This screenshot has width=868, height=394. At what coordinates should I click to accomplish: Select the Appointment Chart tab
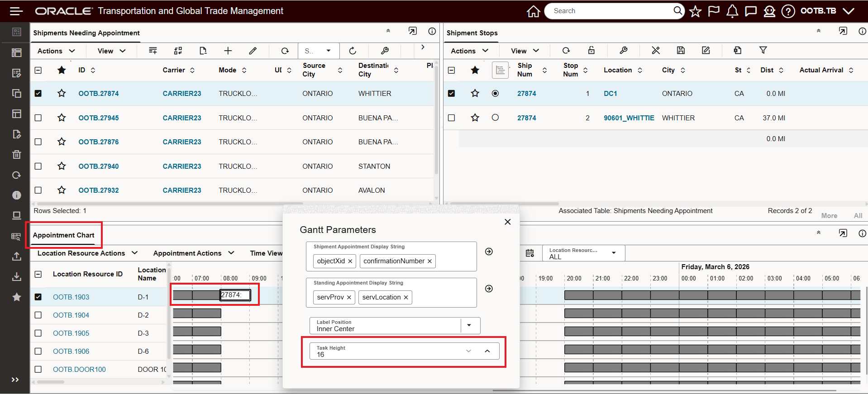64,235
